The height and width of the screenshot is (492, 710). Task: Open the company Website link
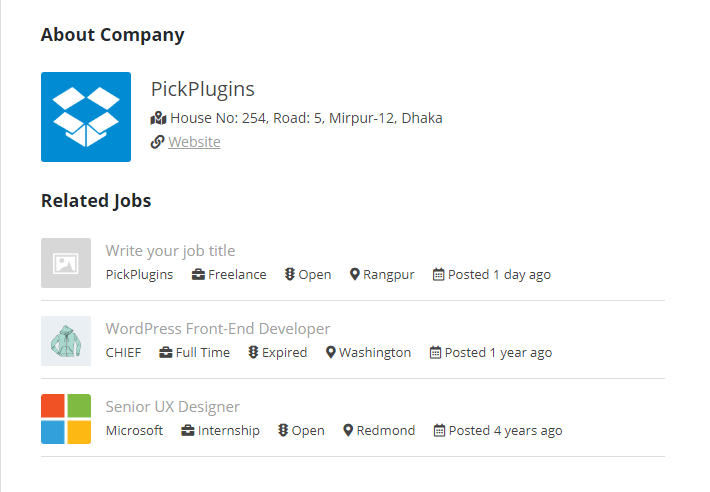coord(194,142)
